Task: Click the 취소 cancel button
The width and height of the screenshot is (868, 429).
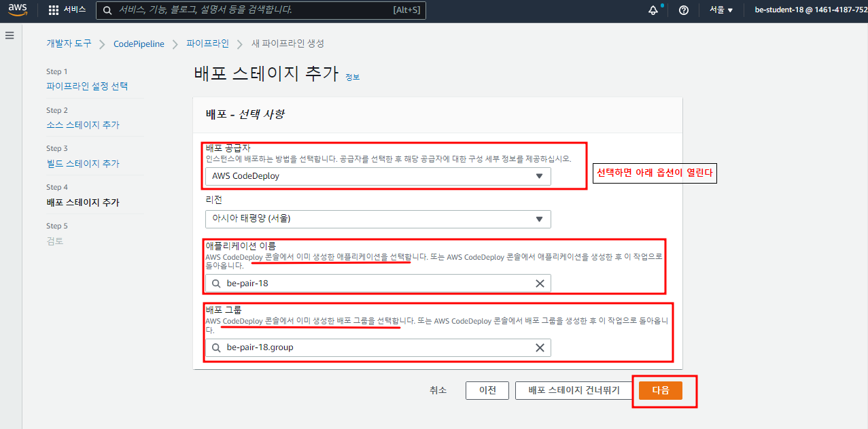Action: tap(438, 390)
